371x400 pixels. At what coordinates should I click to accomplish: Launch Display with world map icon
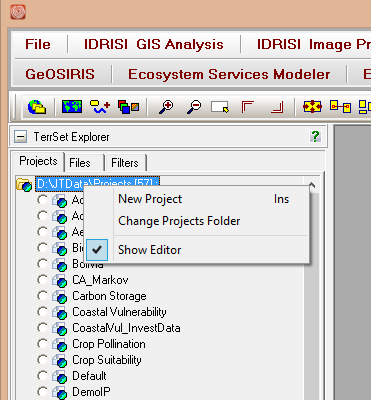click(72, 107)
